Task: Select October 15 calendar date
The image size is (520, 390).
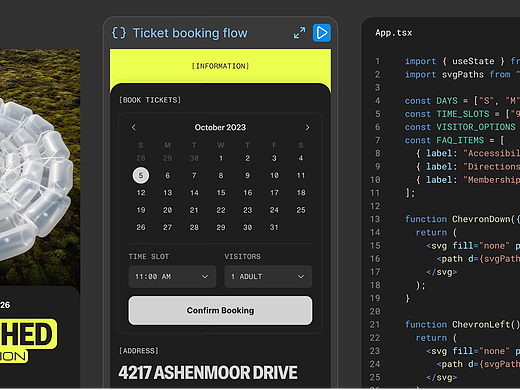Action: point(221,193)
